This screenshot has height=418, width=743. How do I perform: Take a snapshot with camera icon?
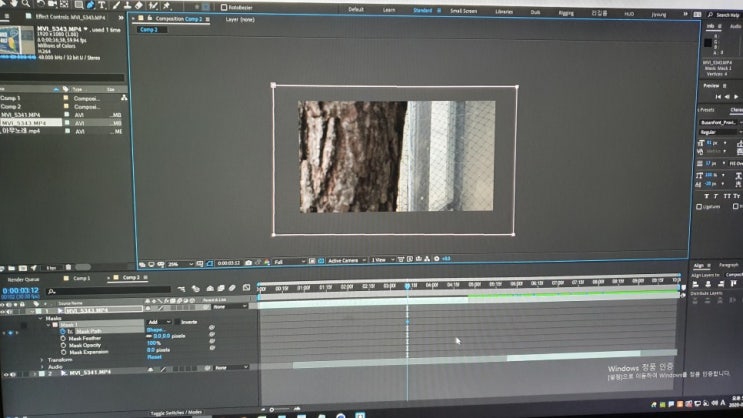[248, 262]
